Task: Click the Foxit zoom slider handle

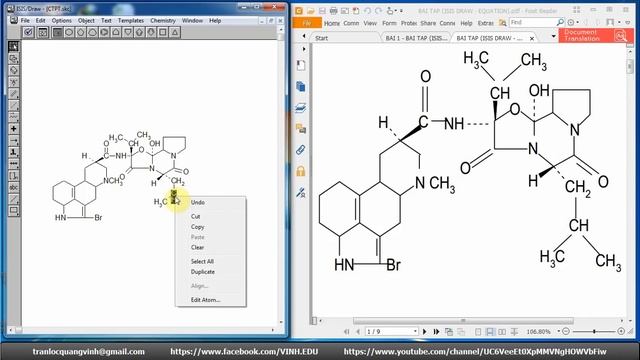Action: (x=594, y=331)
